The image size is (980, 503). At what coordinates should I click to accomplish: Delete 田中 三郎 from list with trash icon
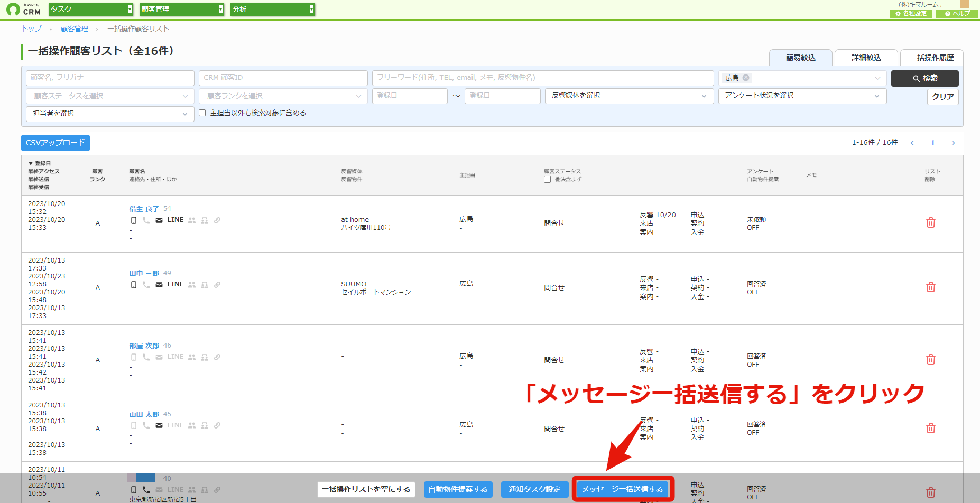tap(931, 287)
